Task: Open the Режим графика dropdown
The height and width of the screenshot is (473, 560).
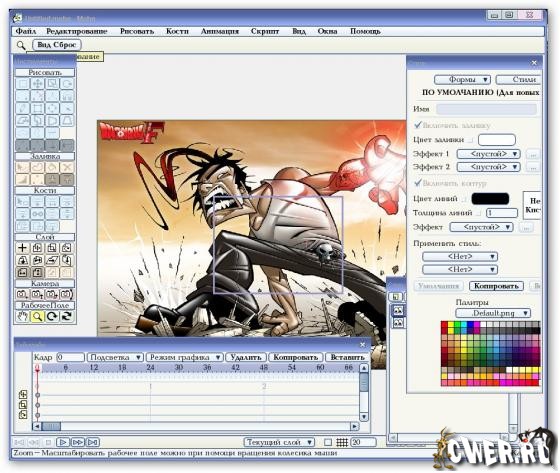Action: click(x=185, y=357)
